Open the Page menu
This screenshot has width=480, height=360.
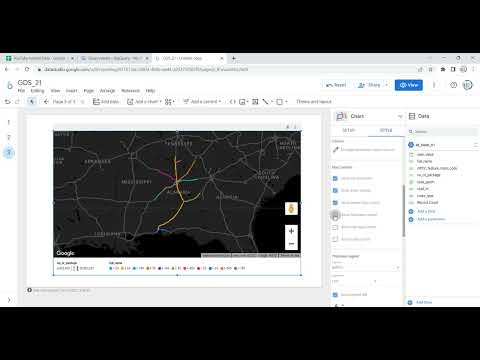(x=89, y=91)
